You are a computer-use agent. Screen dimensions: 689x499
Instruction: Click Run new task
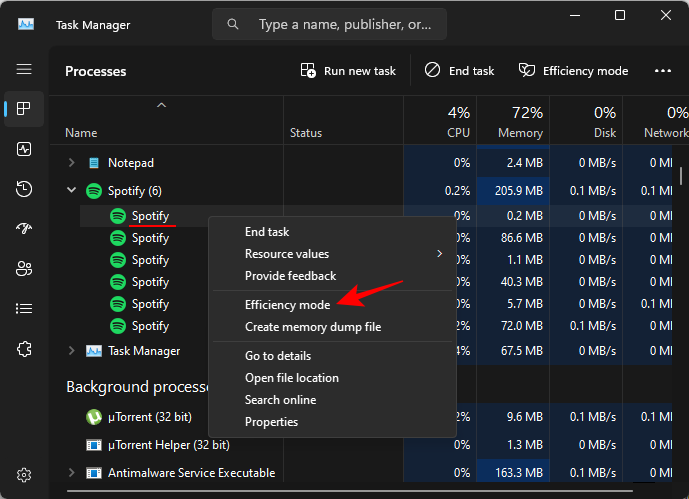click(x=348, y=71)
